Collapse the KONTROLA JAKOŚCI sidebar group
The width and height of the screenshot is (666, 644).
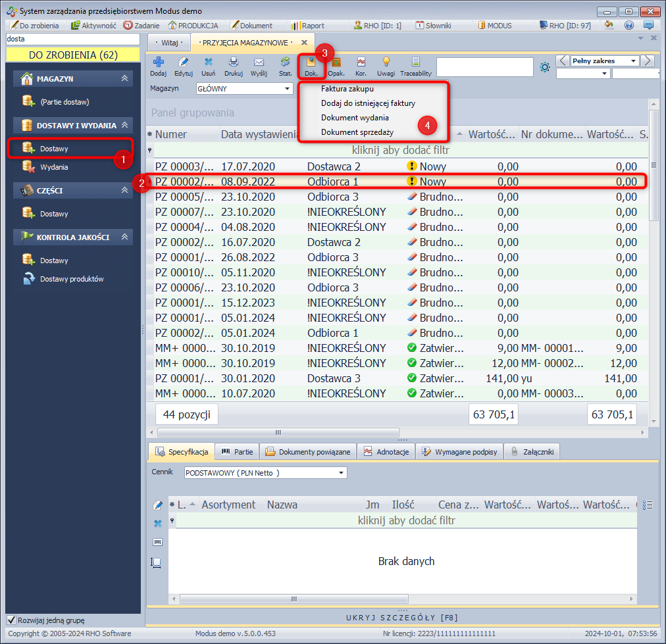tap(124, 237)
